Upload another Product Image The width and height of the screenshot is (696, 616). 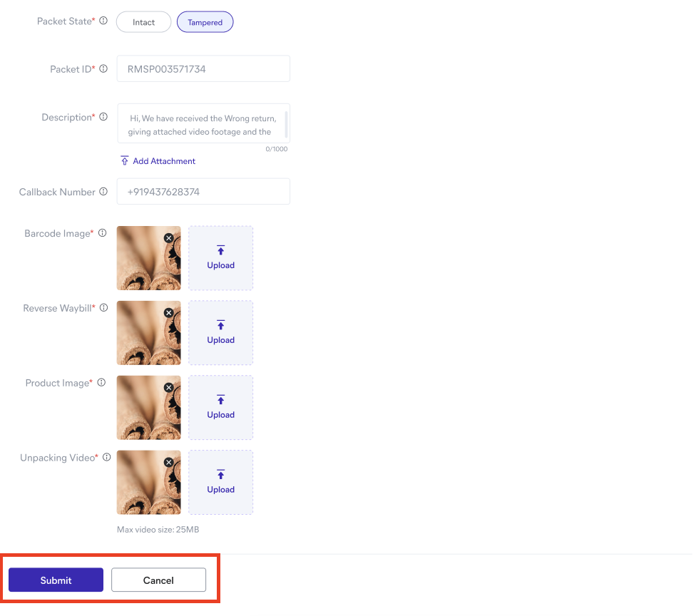pos(220,408)
